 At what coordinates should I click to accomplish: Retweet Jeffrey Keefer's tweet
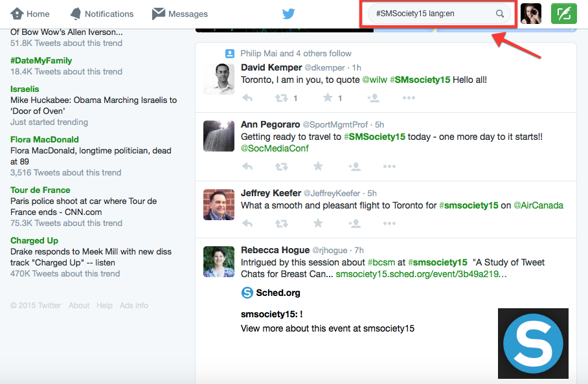(x=281, y=223)
